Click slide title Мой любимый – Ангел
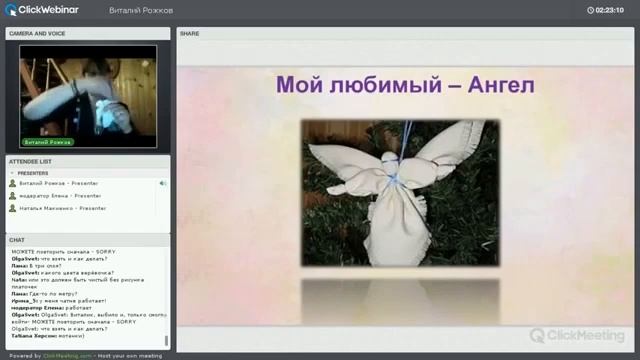Image resolution: width=640 pixels, height=360 pixels. point(405,85)
